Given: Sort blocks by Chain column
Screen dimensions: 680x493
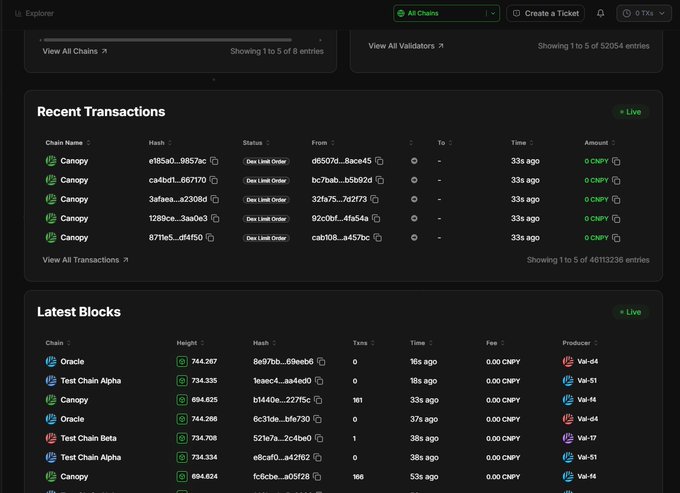Looking at the screenshot, I should (58, 343).
